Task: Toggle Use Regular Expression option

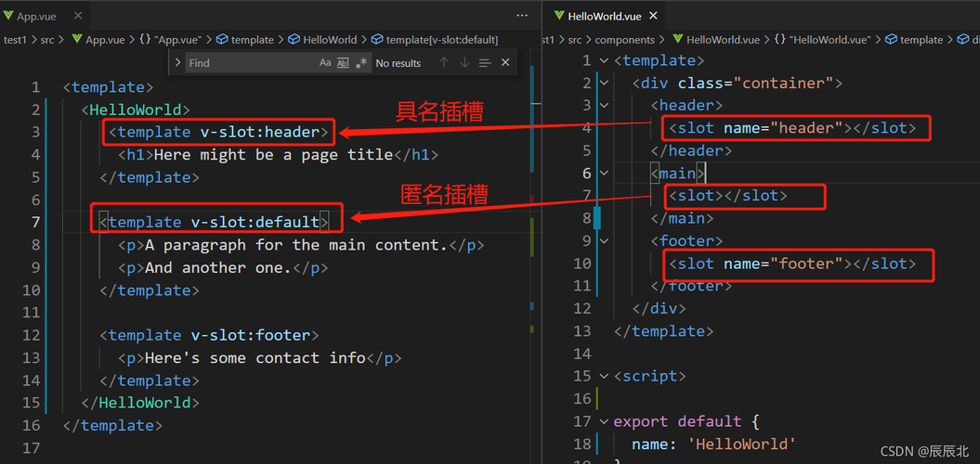Action: point(361,63)
